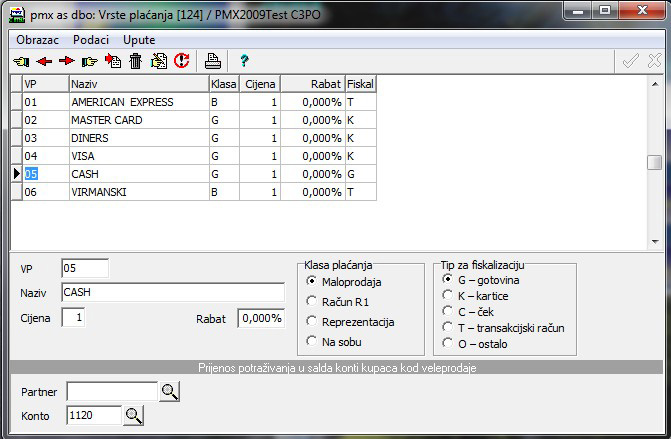
Task: Cancel changes with the X toolbar icon
Action: 655,61
